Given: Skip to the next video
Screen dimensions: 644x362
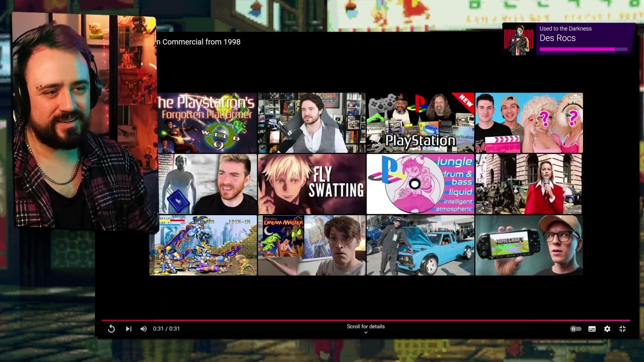Looking at the screenshot, I should click(x=128, y=329).
